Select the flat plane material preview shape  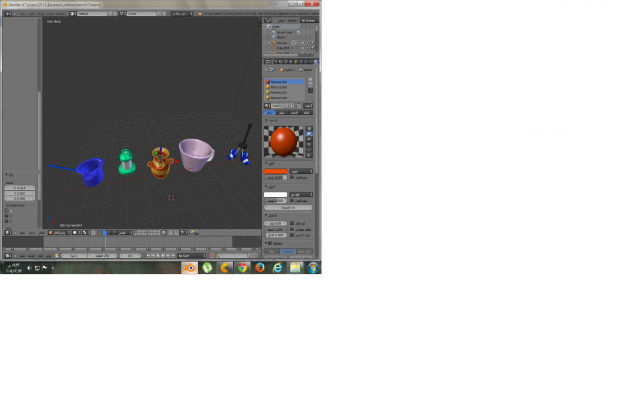click(x=309, y=128)
